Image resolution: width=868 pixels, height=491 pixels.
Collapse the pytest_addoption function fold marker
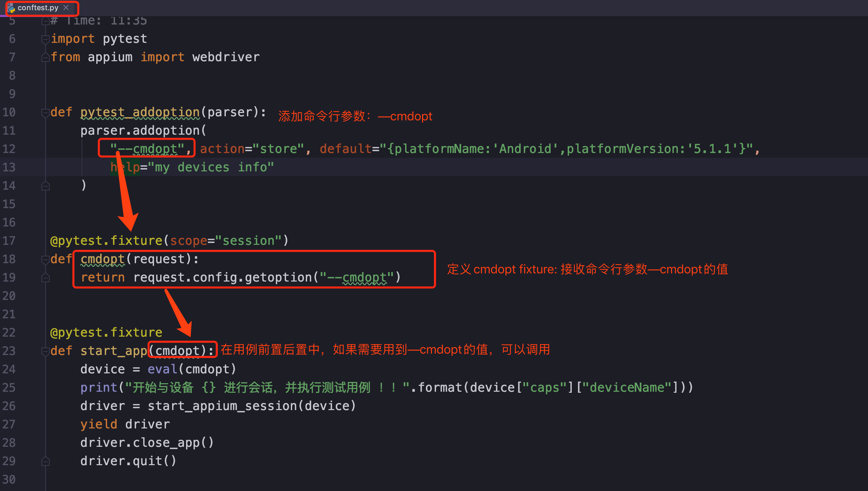coord(45,113)
